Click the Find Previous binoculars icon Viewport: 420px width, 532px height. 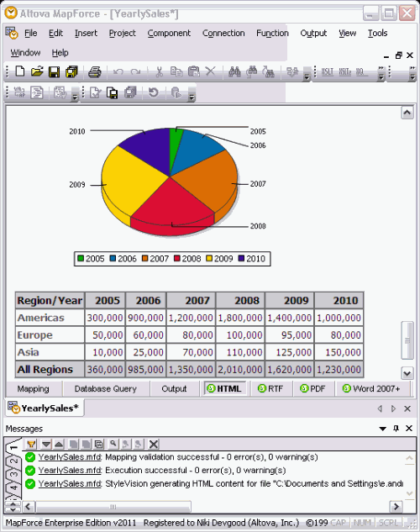252,71
